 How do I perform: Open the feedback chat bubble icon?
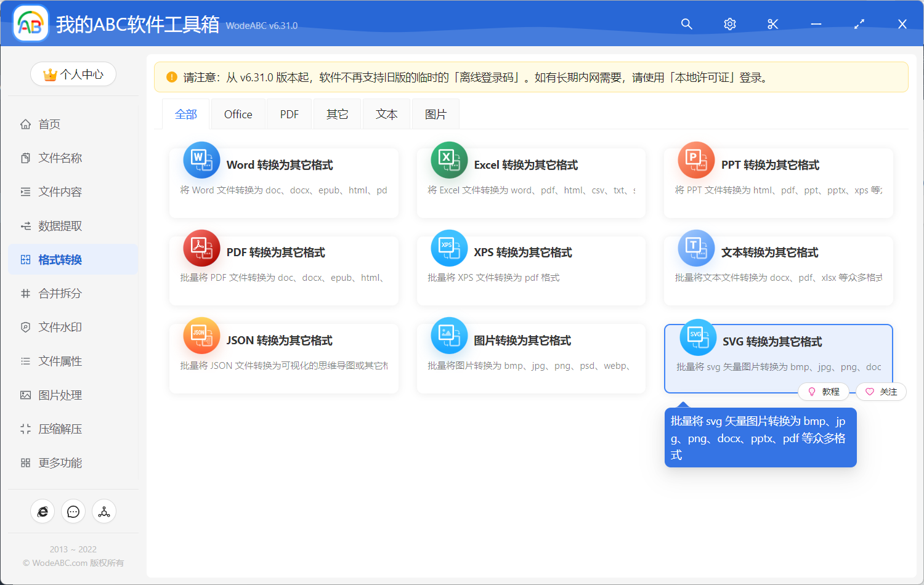click(x=73, y=511)
